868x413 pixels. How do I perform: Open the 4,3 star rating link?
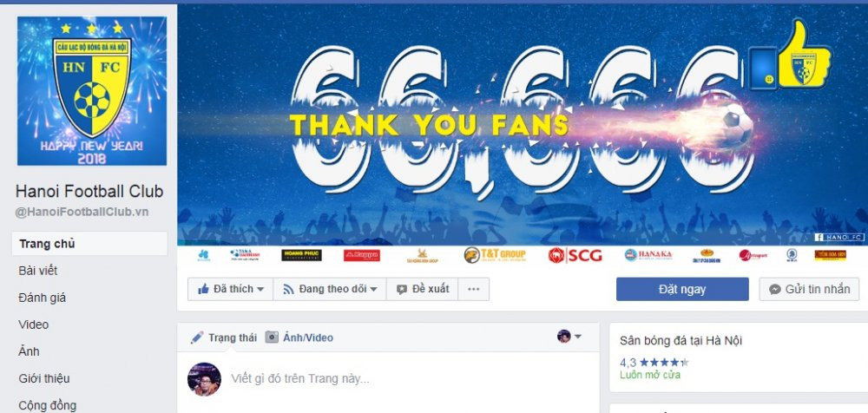pyautogui.click(x=654, y=363)
